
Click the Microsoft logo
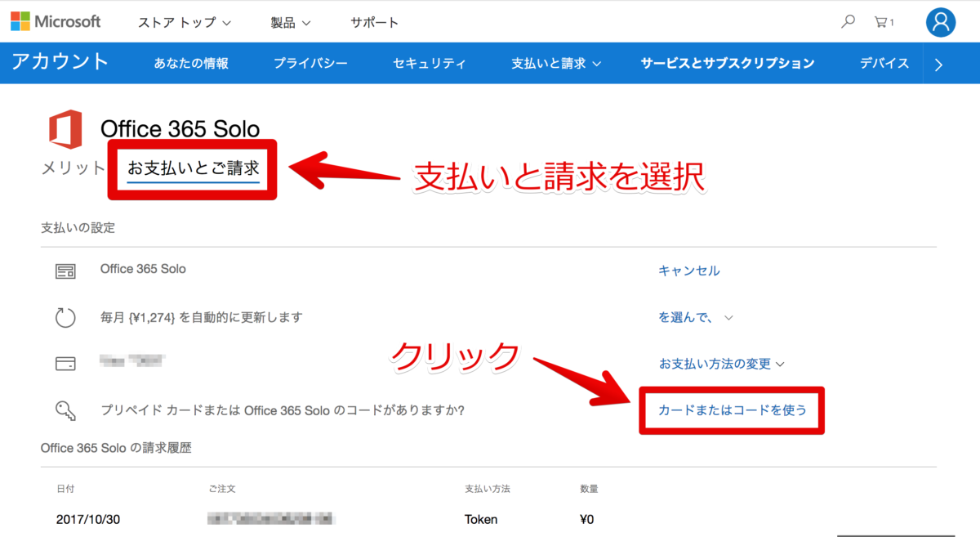(56, 21)
